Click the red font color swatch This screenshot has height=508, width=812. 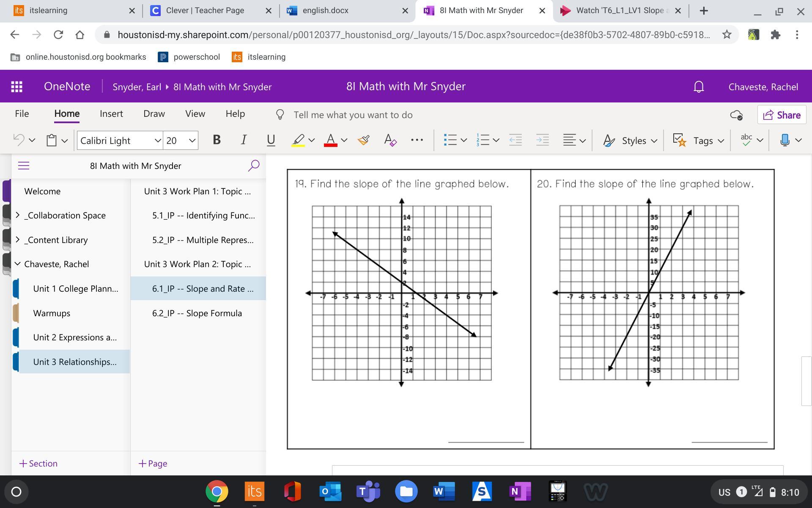[x=330, y=140]
